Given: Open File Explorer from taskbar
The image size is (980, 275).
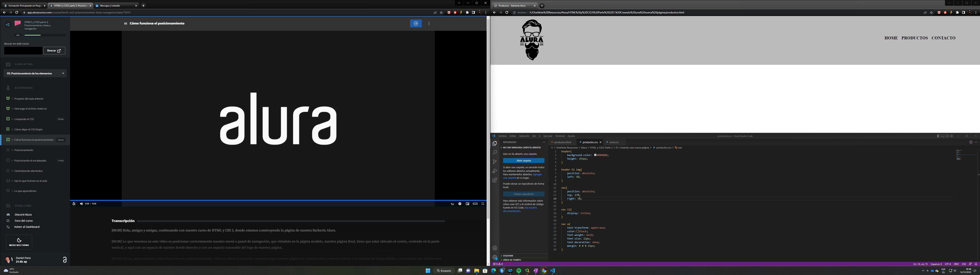Looking at the screenshot, I should 477,271.
